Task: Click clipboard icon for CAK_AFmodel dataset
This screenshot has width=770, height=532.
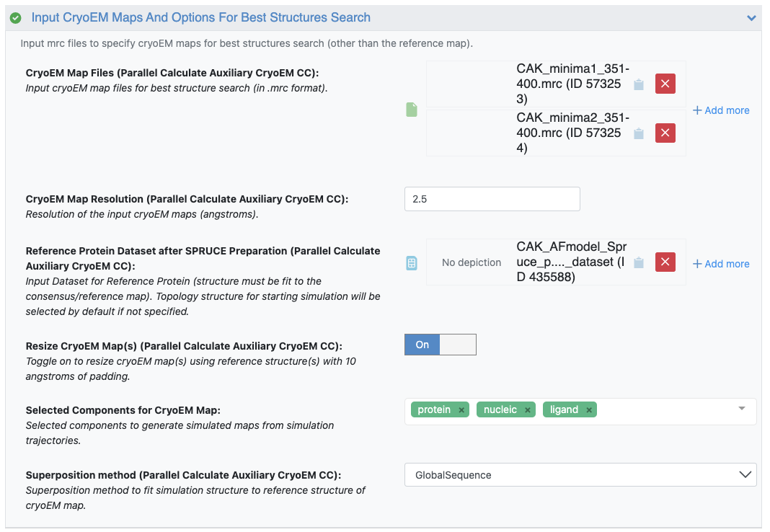Action: click(638, 263)
